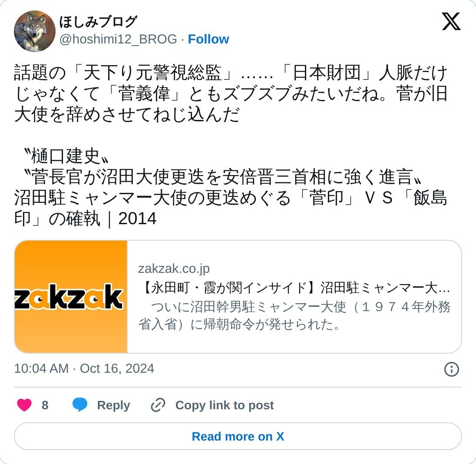Click the tweet text mentioning 樋口建史
Screen dimensions: 476x464
(x=66, y=156)
